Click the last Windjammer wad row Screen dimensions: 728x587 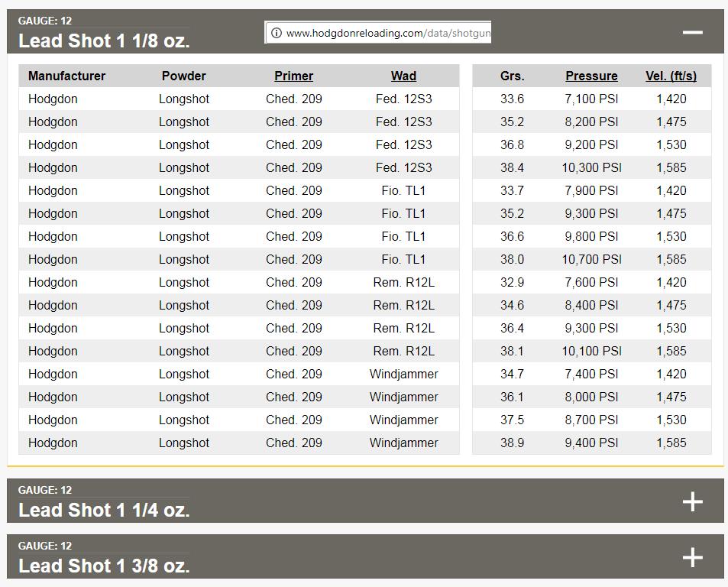coord(403,443)
